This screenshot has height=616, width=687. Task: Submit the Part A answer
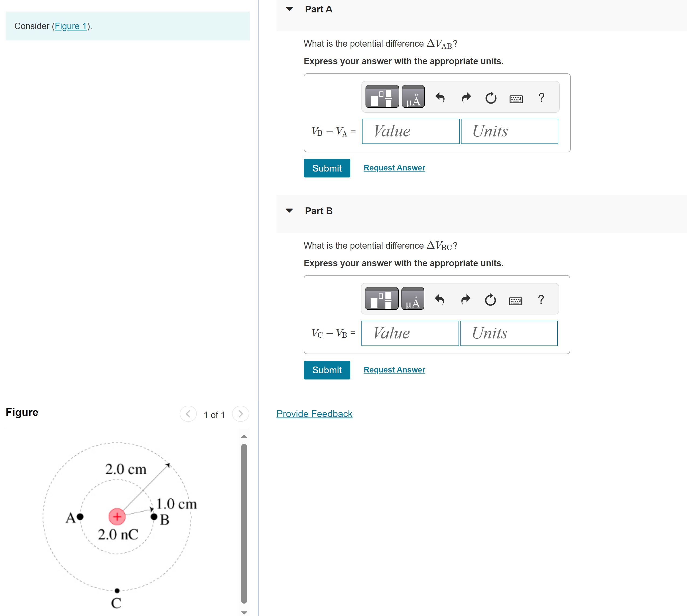[327, 168]
